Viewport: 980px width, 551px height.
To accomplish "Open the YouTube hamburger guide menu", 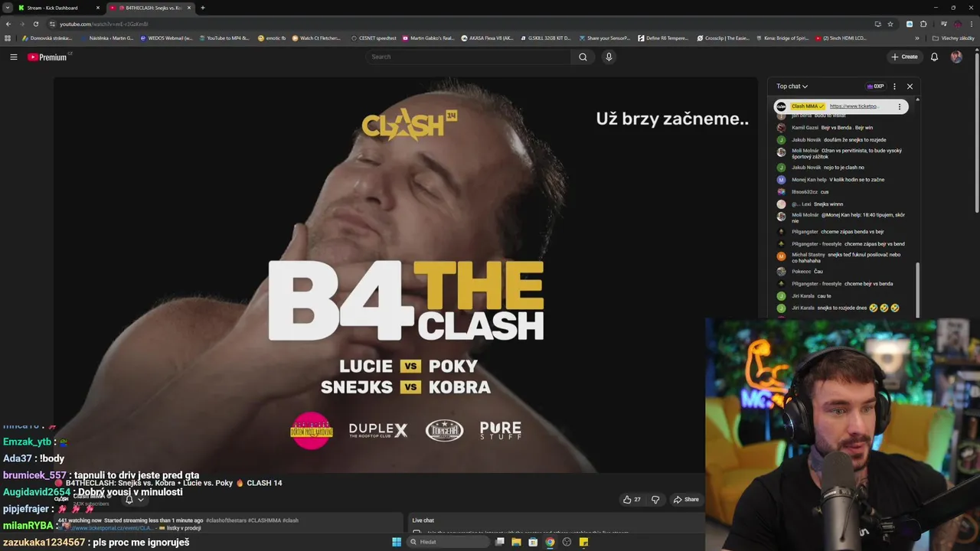I will click(x=14, y=57).
